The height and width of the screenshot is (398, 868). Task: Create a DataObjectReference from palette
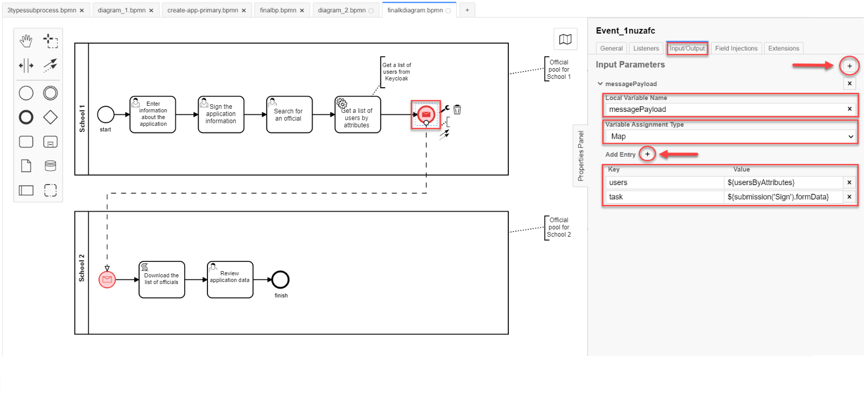point(26,165)
